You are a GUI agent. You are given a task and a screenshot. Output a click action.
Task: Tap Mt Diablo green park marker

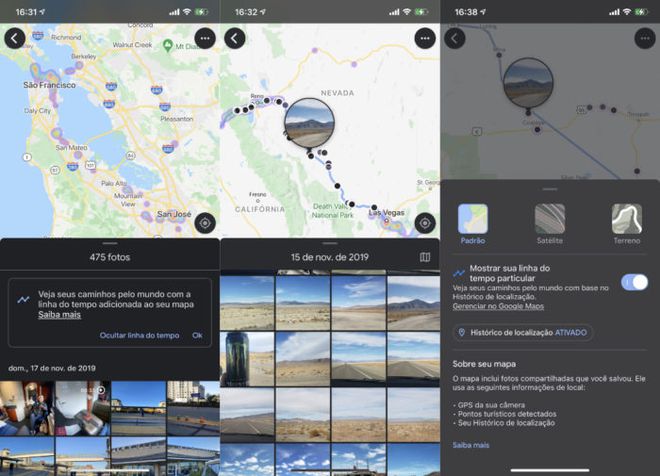pyautogui.click(x=168, y=45)
